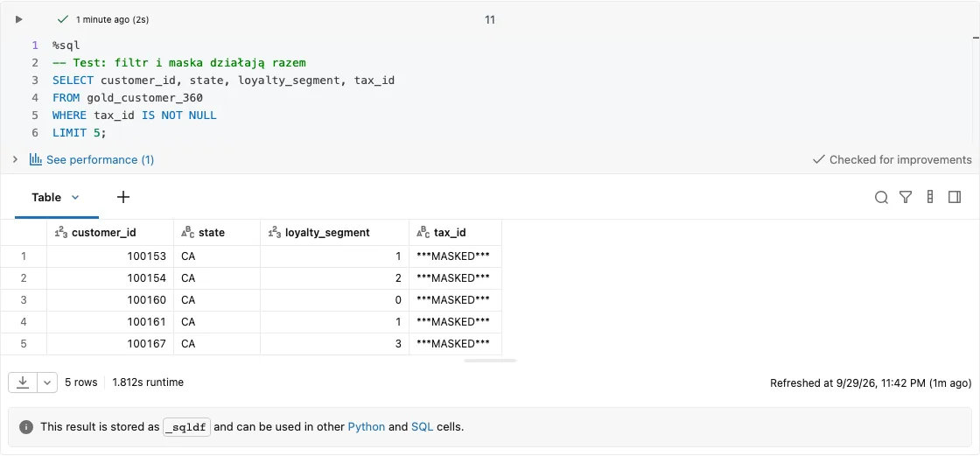Select cell with customer_id 100161
The image size is (980, 456).
point(110,322)
